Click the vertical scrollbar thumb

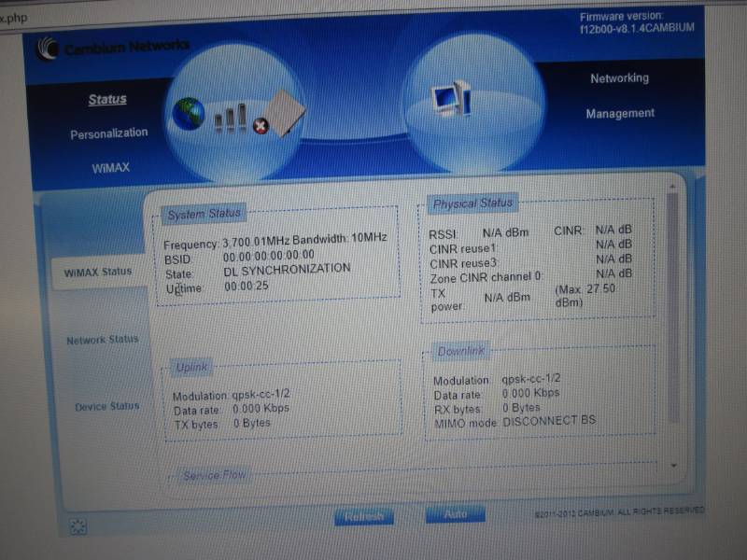(x=673, y=307)
